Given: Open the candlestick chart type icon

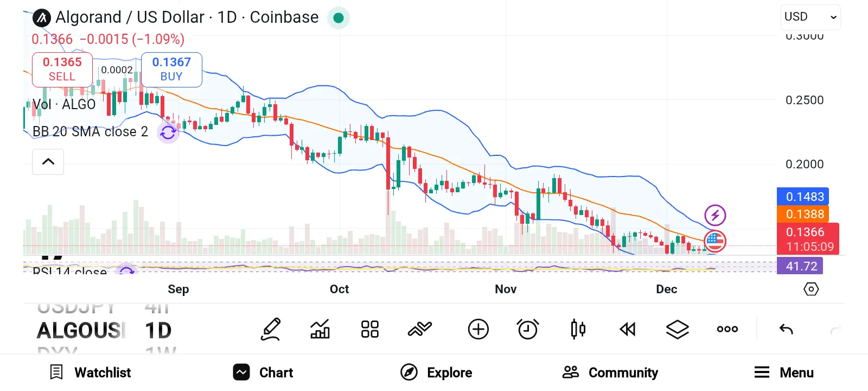Looking at the screenshot, I should [x=578, y=329].
